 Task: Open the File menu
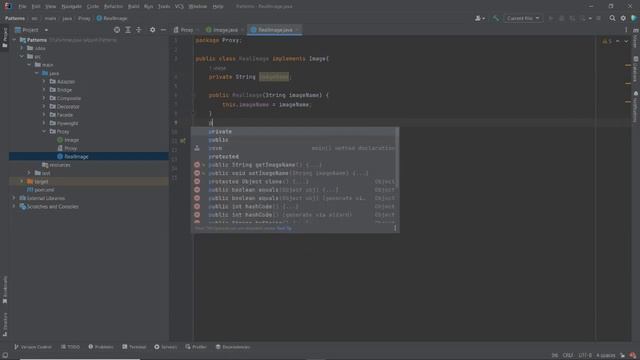(x=22, y=6)
